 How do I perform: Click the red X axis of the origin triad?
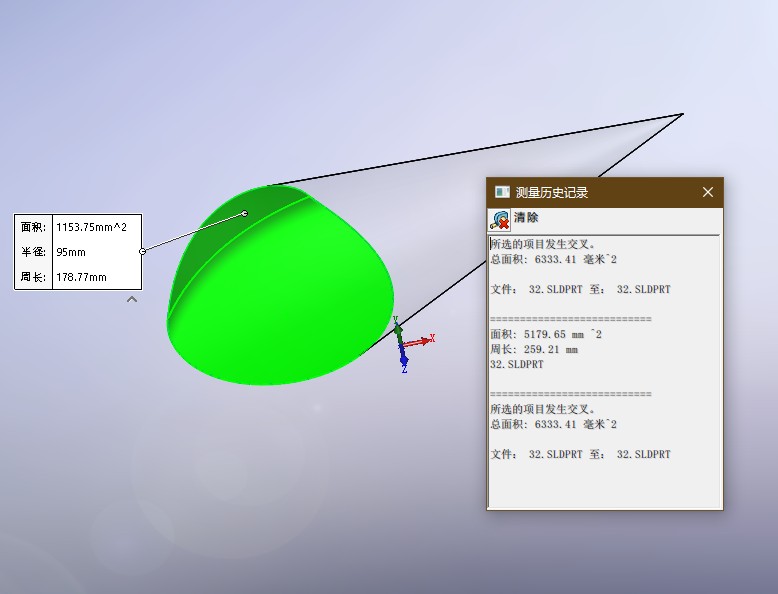pos(423,340)
